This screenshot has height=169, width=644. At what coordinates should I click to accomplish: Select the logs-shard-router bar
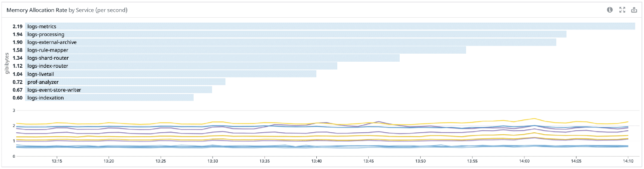click(212, 58)
